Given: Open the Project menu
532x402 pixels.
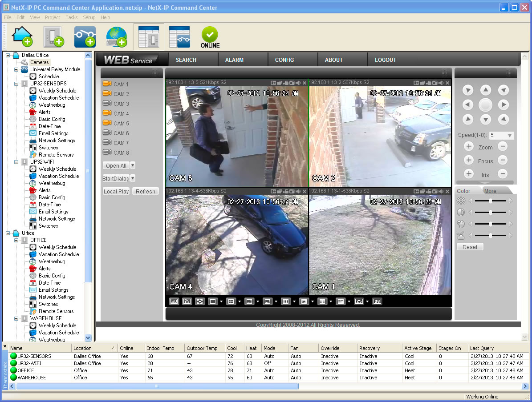Looking at the screenshot, I should click(52, 17).
